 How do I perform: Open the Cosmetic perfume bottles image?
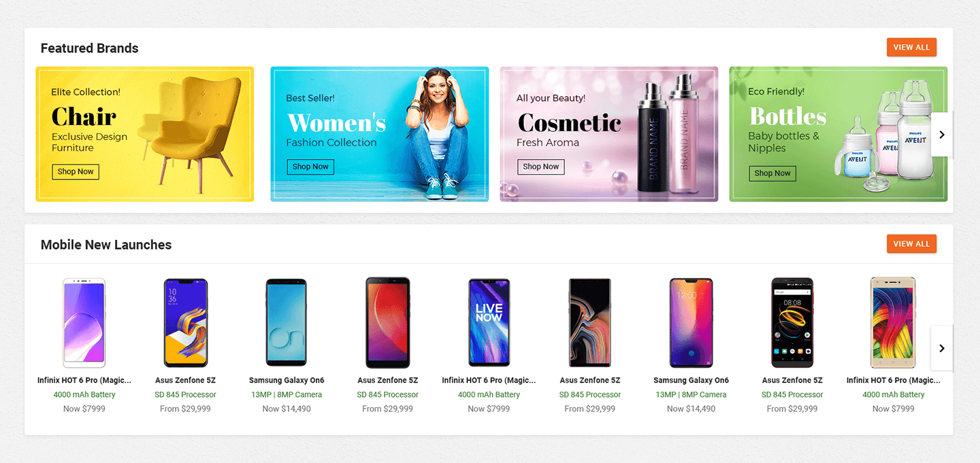668,135
